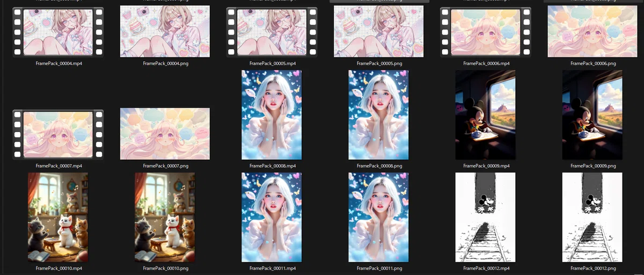644x275 pixels.
Task: Select the FramePack_00008.mp4 video thumbnail
Action: tap(272, 115)
